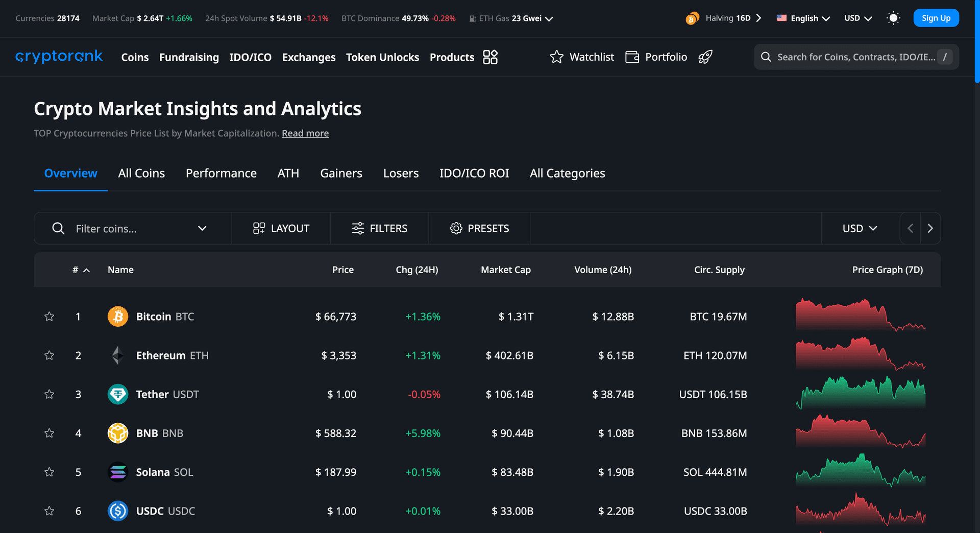The height and width of the screenshot is (533, 980).
Task: Click Tether 7D price graph
Action: tap(861, 393)
